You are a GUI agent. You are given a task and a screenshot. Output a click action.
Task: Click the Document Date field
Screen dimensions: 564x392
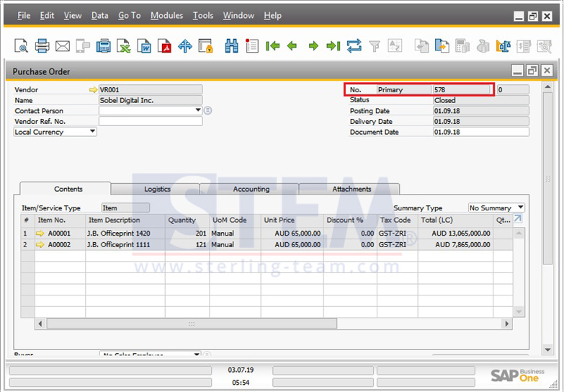[481, 132]
